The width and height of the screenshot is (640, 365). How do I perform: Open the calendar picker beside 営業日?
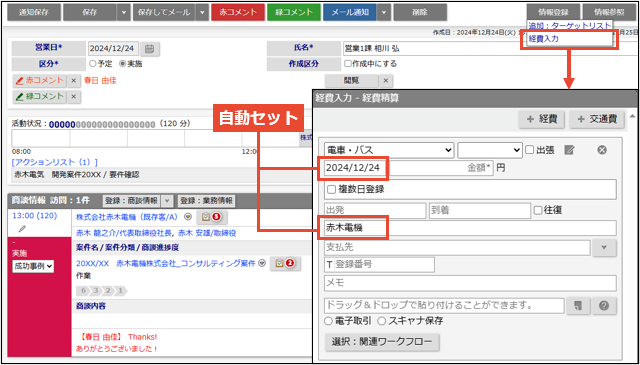pos(150,49)
